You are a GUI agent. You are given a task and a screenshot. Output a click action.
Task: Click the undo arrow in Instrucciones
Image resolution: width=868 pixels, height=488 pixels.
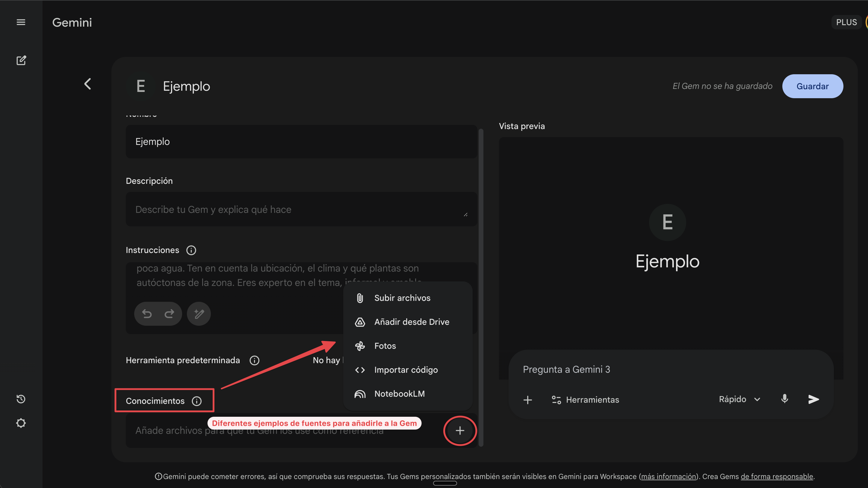coord(147,313)
